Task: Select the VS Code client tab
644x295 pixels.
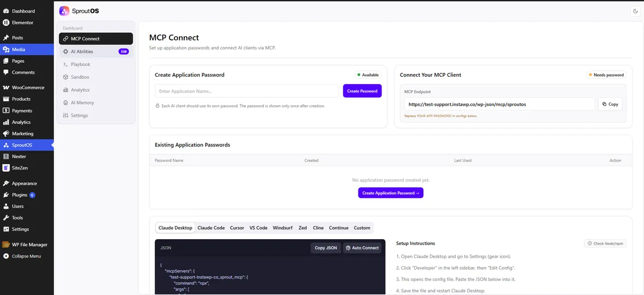Action: [x=258, y=228]
